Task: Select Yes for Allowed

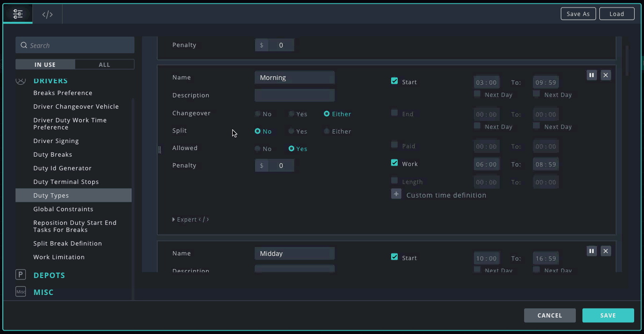Action: click(x=291, y=149)
